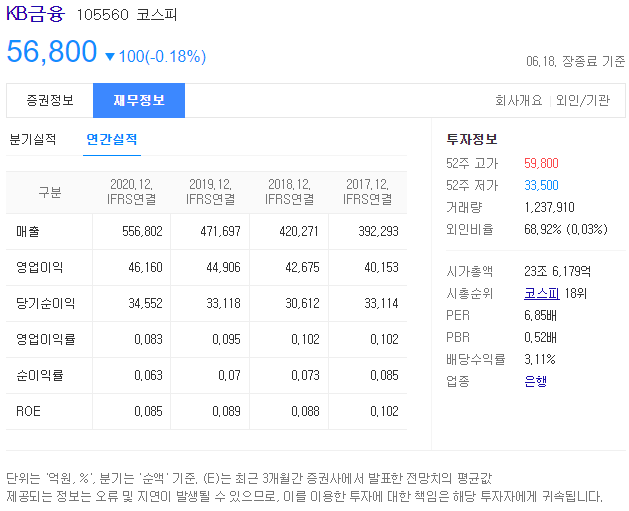Click the 2020 매출 value 556,802

click(x=142, y=231)
